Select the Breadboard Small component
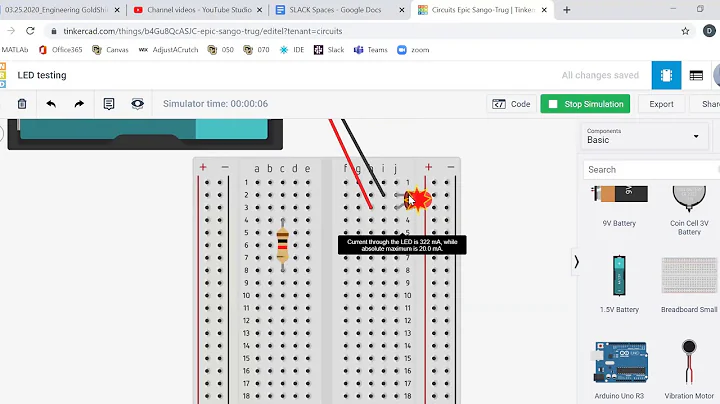This screenshot has height=404, width=720. (x=689, y=284)
